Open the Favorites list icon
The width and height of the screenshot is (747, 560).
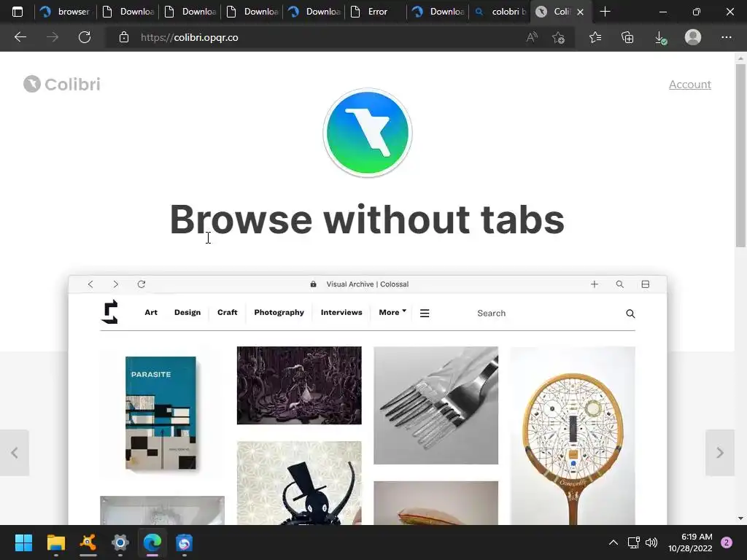point(595,37)
